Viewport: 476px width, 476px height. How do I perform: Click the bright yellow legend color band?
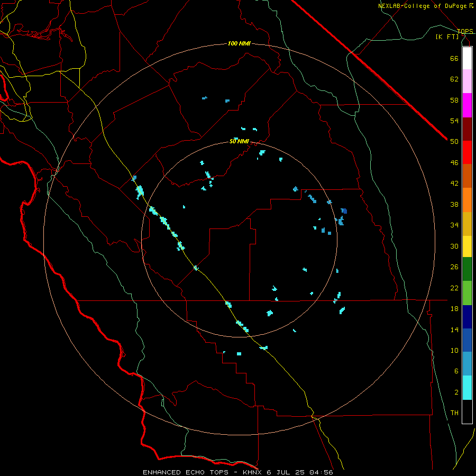[x=467, y=246]
